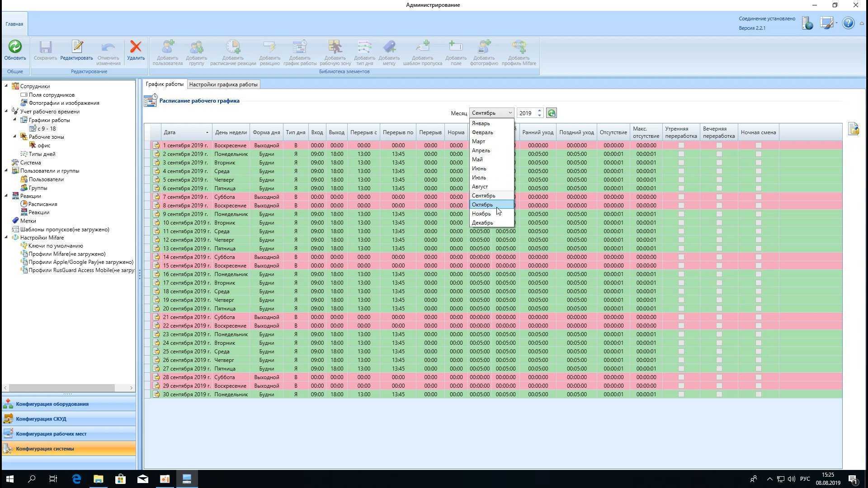The image size is (868, 488).
Task: Click the red Удалить delete icon
Action: click(x=136, y=47)
